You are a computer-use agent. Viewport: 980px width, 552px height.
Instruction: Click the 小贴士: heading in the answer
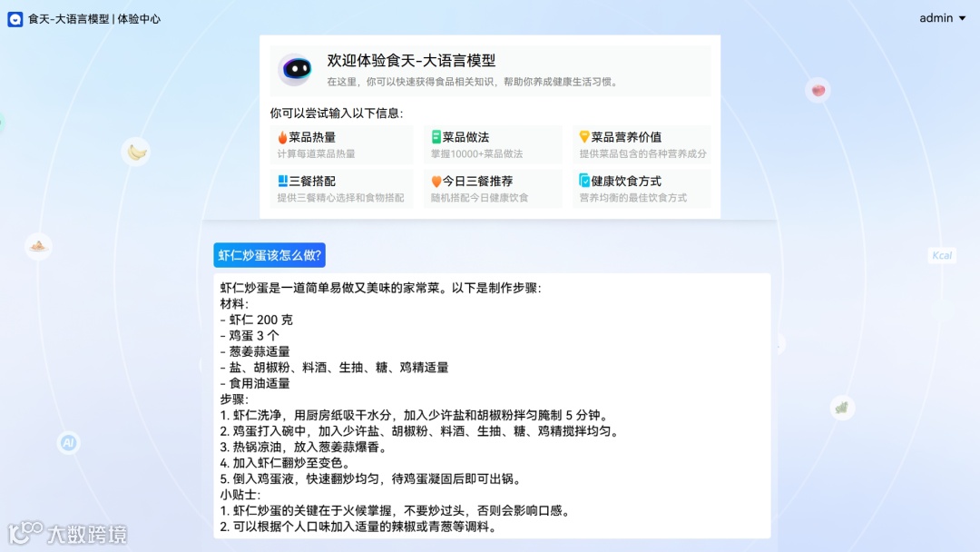(240, 495)
